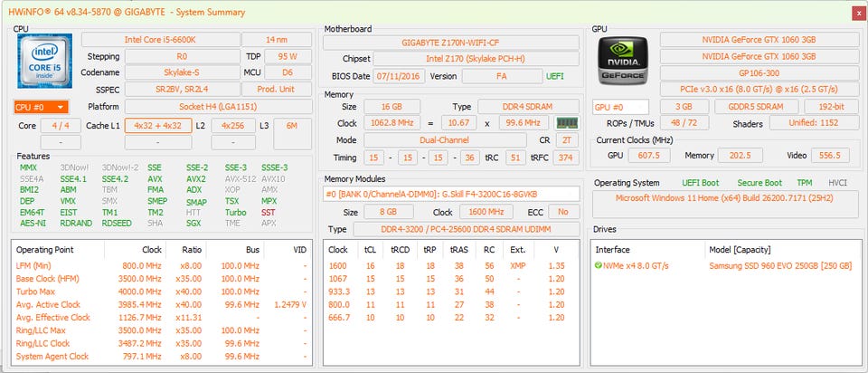Select the Samsung SSD 960 EVO drive entry

click(x=780, y=265)
